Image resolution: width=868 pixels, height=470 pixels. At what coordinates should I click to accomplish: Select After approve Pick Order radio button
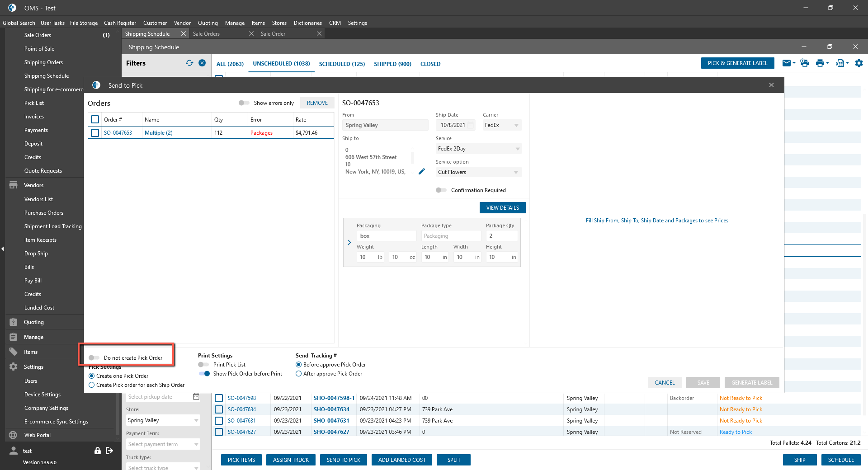pyautogui.click(x=298, y=374)
